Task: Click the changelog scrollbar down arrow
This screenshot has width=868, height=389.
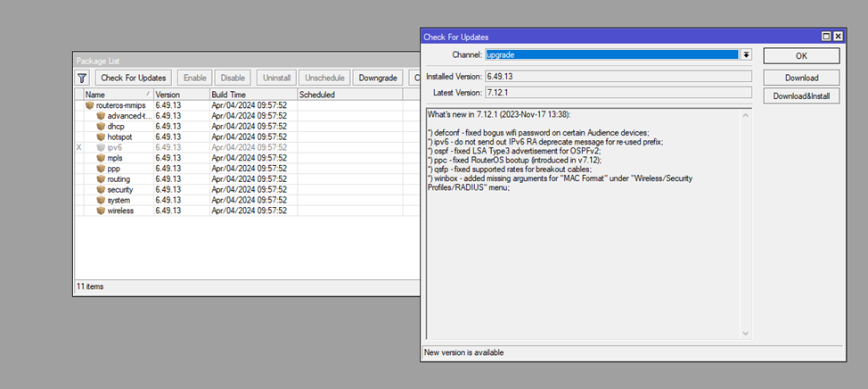Action: 745,333
